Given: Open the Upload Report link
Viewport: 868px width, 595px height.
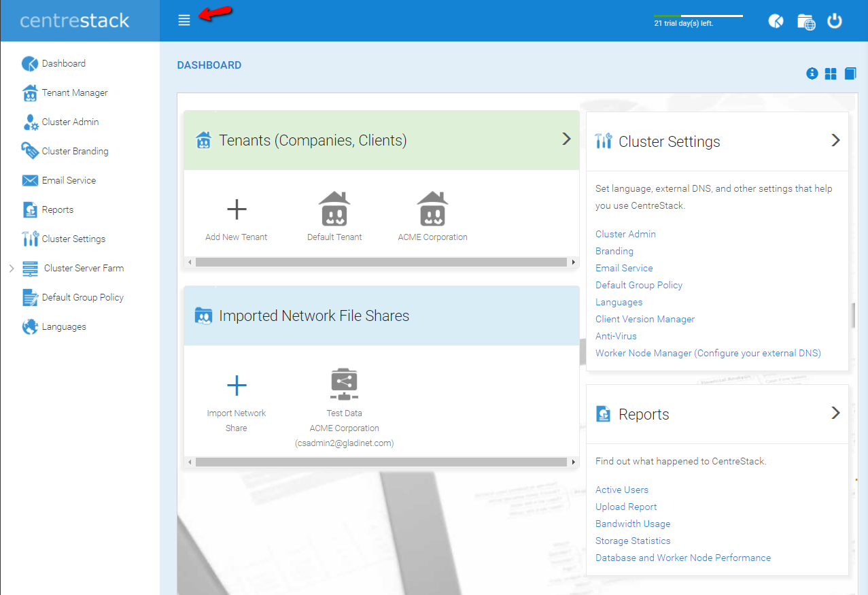Looking at the screenshot, I should [626, 507].
